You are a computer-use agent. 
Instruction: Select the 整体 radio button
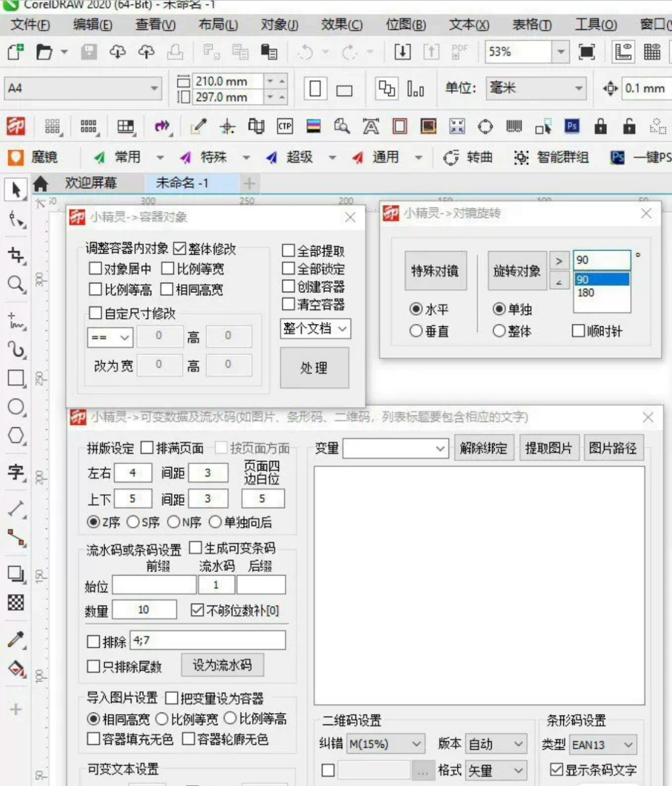[x=499, y=331]
